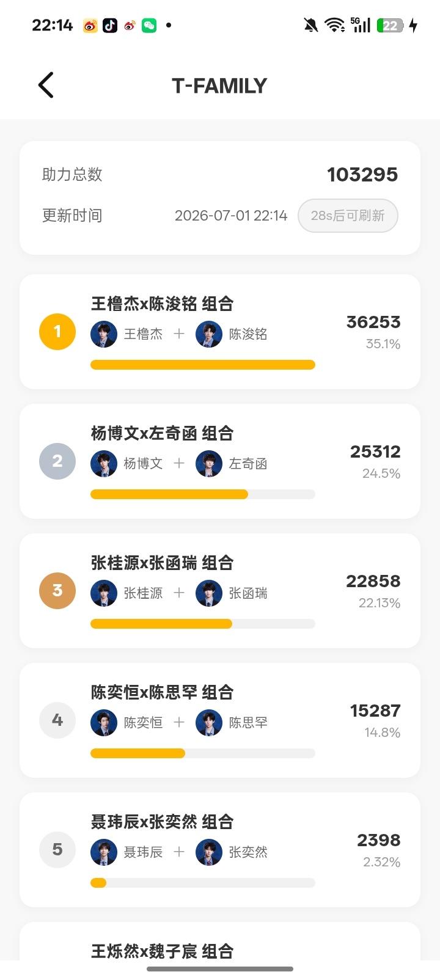Open 聂玮辰 avatar thumbnail

click(x=104, y=852)
